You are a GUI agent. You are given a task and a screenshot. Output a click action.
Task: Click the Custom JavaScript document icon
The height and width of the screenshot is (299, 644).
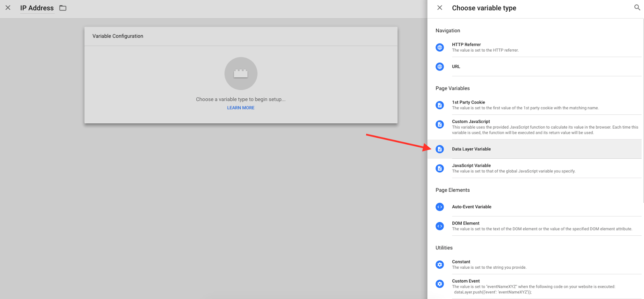[x=440, y=125]
